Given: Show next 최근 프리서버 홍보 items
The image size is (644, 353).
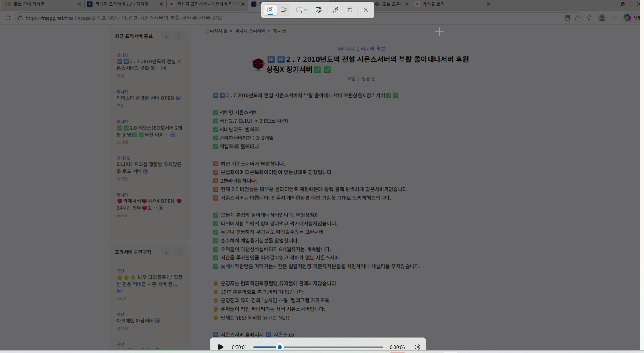Looking at the screenshot, I should click(x=179, y=37).
